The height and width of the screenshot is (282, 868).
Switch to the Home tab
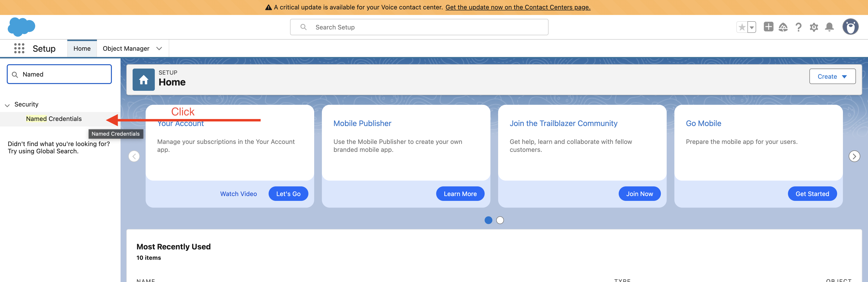click(x=82, y=49)
